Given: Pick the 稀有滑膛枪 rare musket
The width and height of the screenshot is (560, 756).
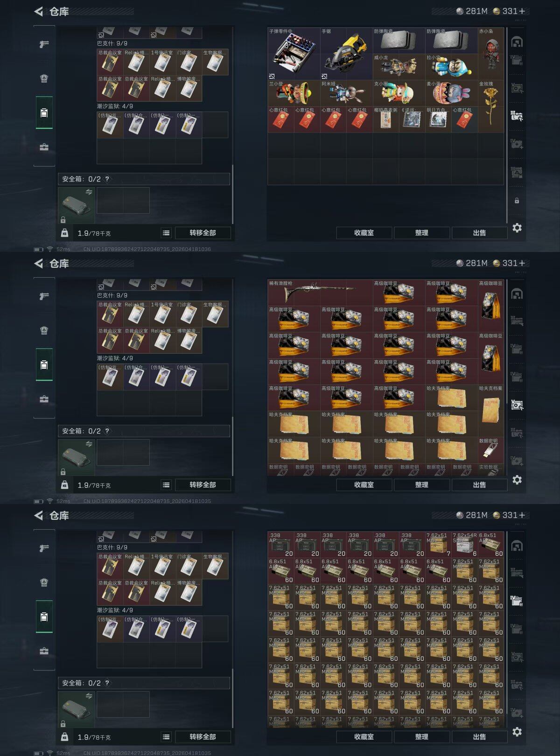Looking at the screenshot, I should pyautogui.click(x=320, y=293).
